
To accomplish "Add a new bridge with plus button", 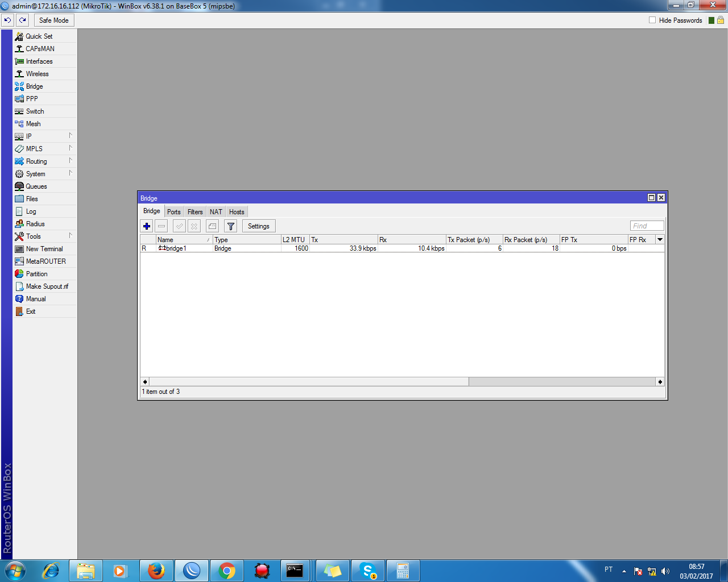I will coord(147,226).
